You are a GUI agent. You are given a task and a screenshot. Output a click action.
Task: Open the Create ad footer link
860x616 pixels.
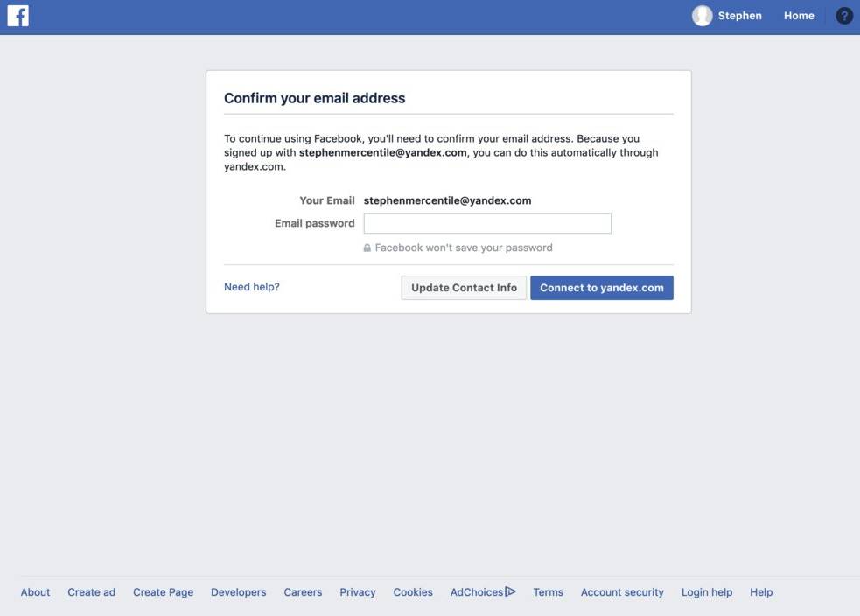click(92, 592)
